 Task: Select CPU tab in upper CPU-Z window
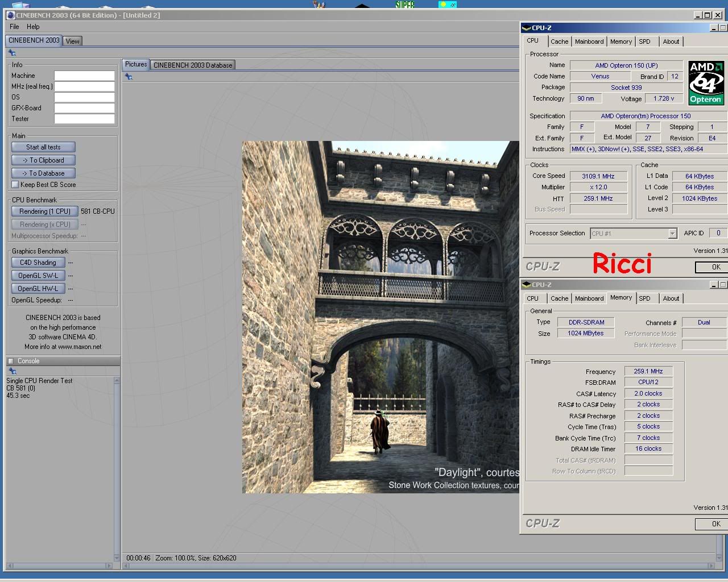(533, 40)
